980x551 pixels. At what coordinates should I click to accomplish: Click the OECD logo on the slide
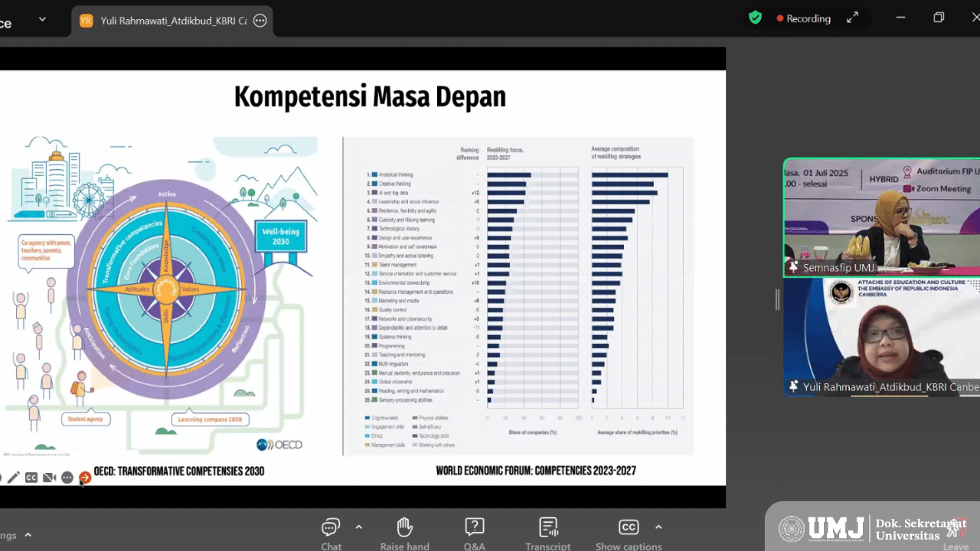[x=279, y=445]
